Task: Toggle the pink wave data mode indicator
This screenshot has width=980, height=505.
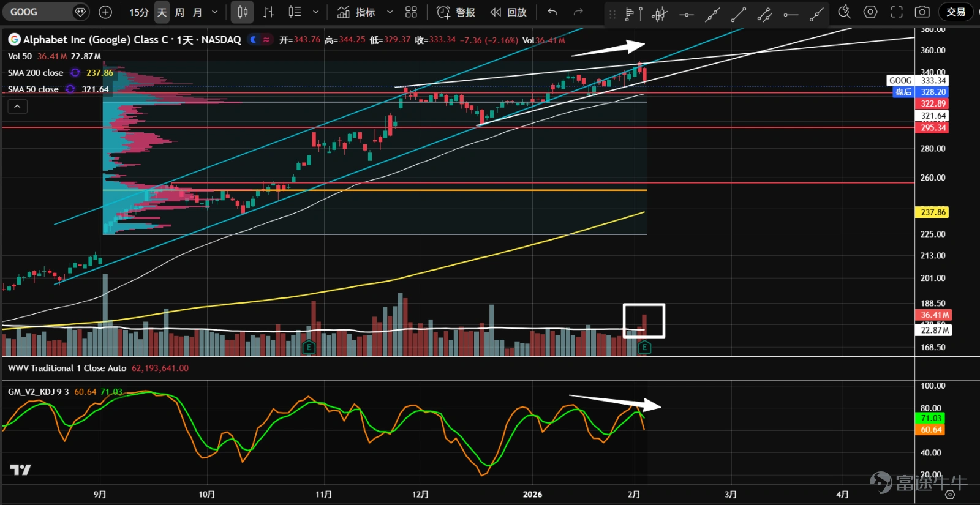Action: (x=266, y=40)
